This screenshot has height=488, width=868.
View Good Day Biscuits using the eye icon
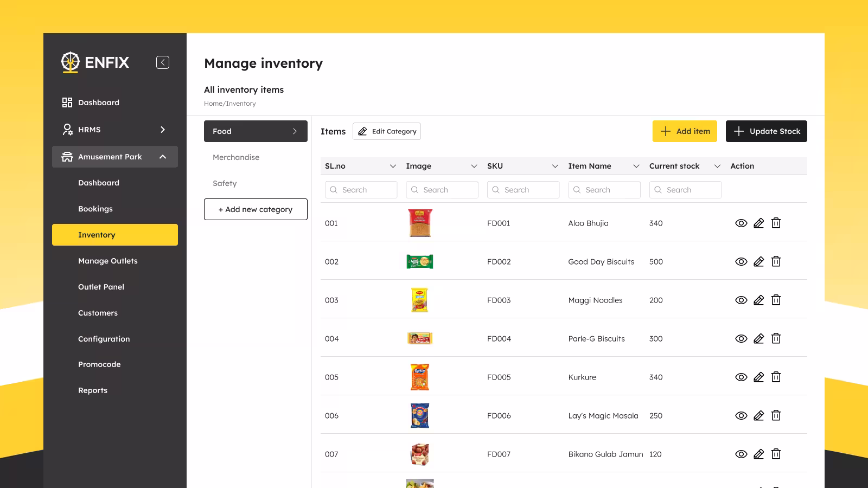(741, 261)
